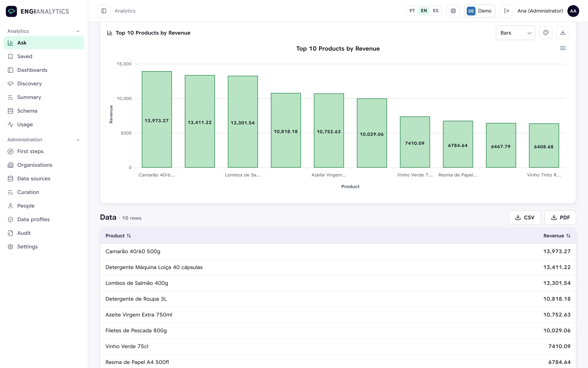This screenshot has width=588, height=368.
Task: Sort table by Product column
Action: click(x=118, y=236)
